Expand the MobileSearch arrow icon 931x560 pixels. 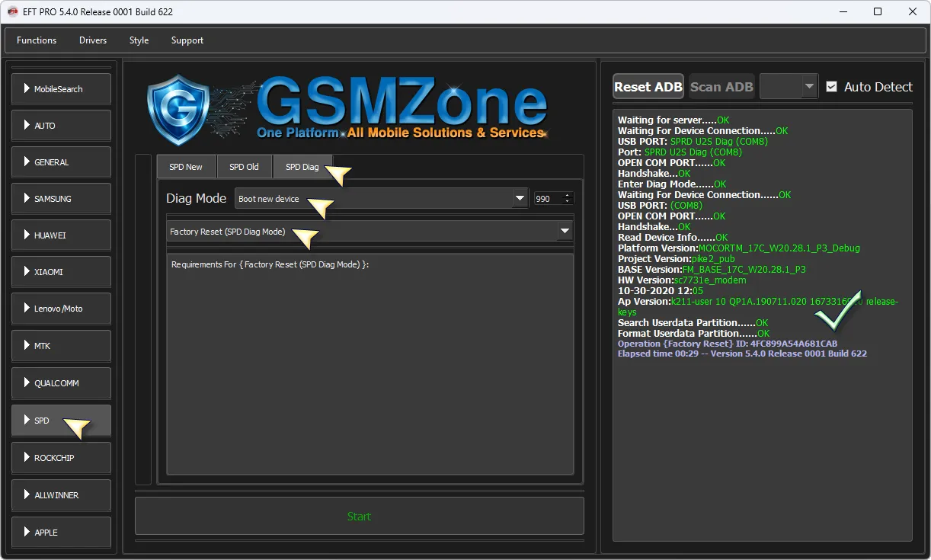tap(27, 88)
